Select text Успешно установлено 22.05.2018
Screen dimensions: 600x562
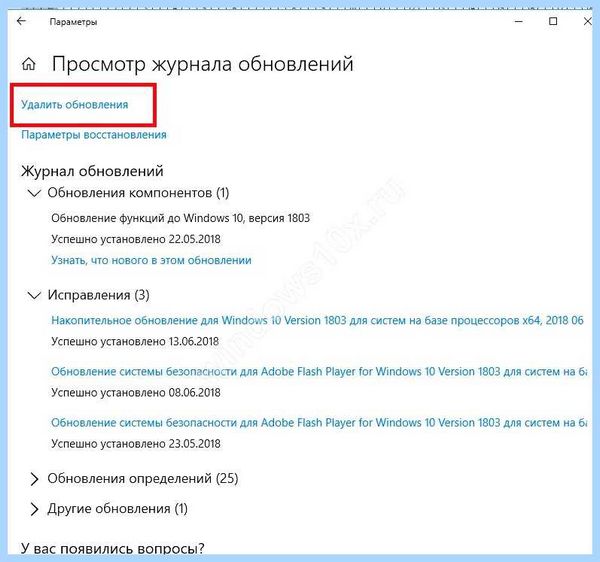click(x=136, y=239)
